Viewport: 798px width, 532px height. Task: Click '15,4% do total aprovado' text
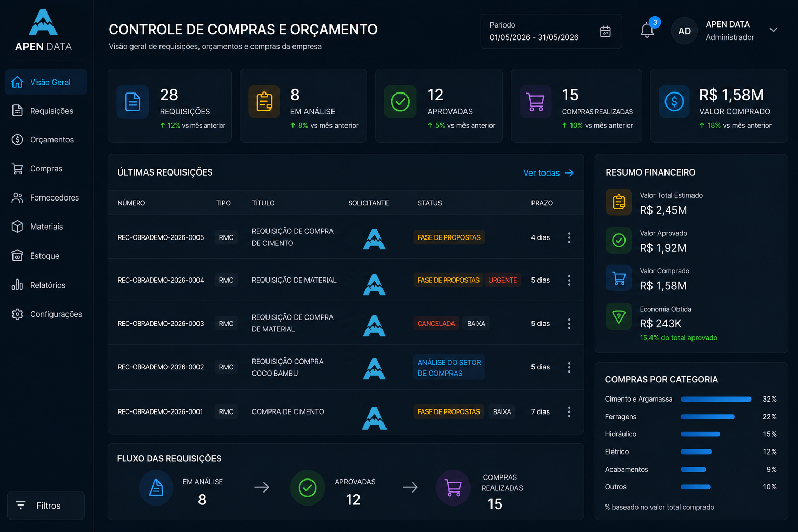click(x=679, y=338)
